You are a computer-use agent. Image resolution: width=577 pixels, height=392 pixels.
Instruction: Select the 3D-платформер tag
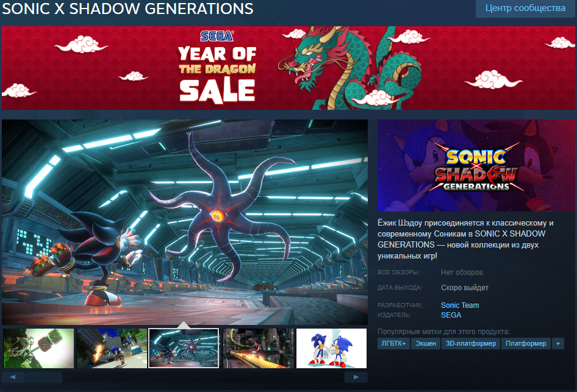[471, 343]
